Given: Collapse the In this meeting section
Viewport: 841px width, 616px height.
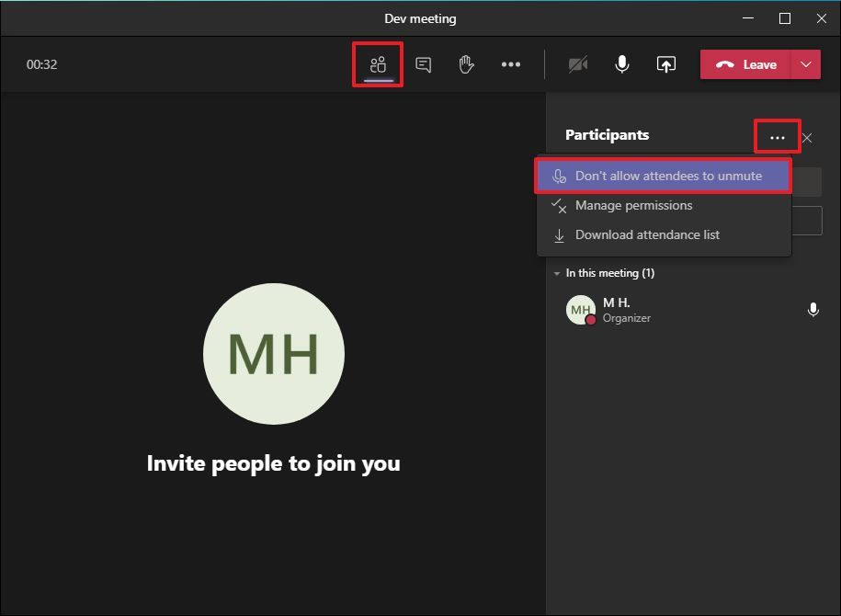Looking at the screenshot, I should (x=557, y=273).
